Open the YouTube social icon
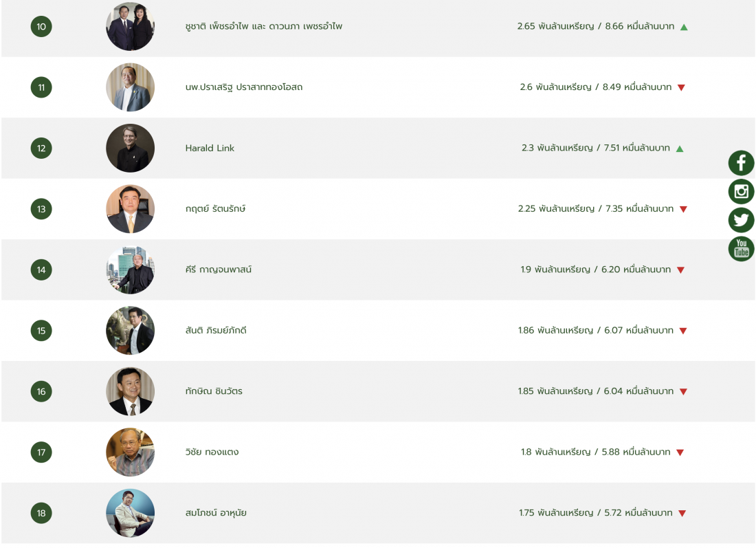This screenshot has height=548, width=756. pyautogui.click(x=741, y=249)
